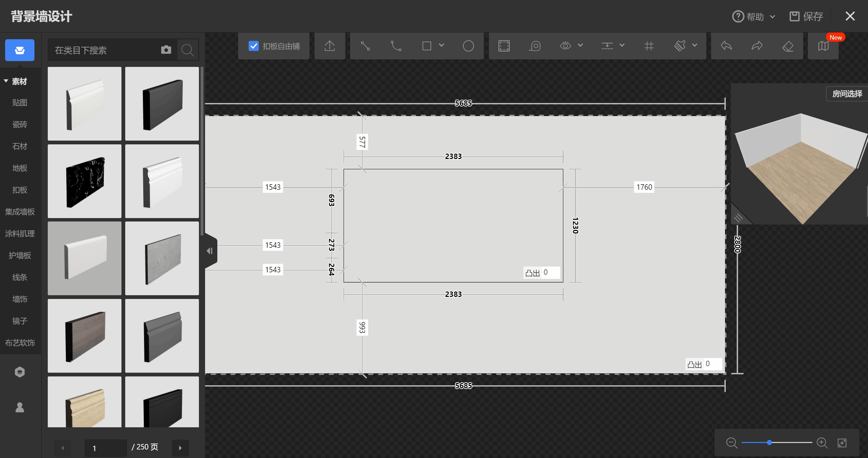Click the undo arrow icon

tap(726, 46)
